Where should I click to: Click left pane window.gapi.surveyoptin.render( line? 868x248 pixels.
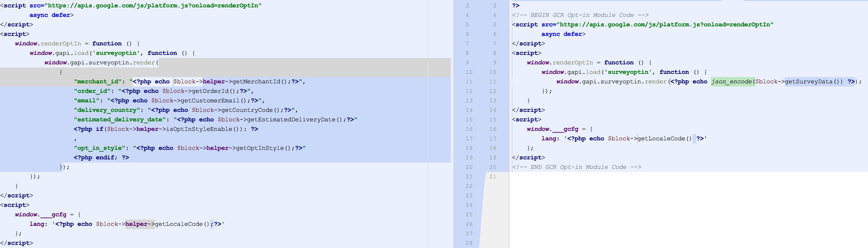coord(101,62)
